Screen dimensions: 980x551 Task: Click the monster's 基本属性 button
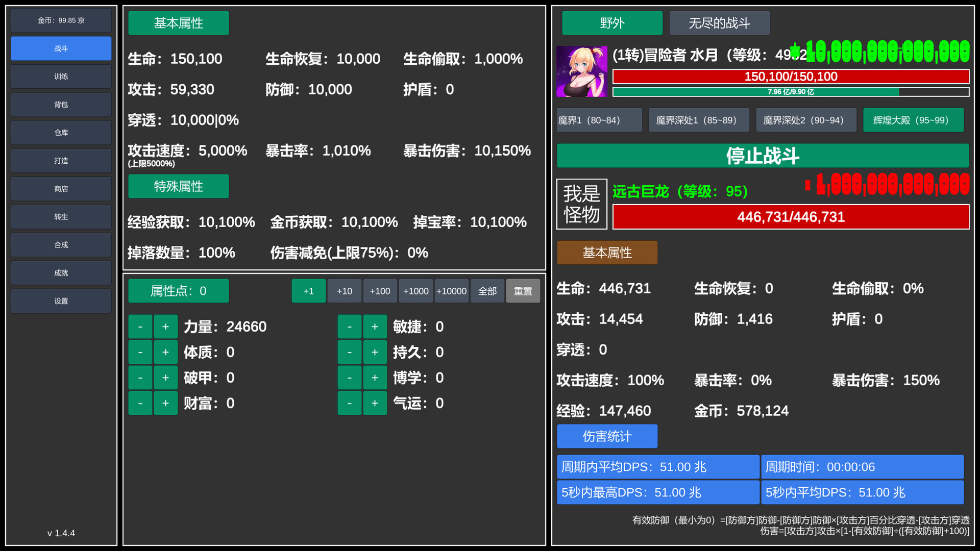(x=607, y=253)
